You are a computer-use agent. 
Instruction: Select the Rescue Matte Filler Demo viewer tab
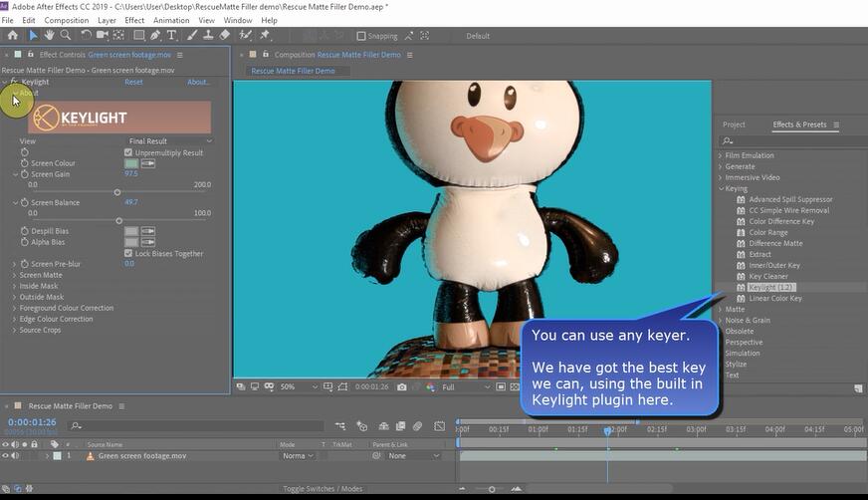293,71
